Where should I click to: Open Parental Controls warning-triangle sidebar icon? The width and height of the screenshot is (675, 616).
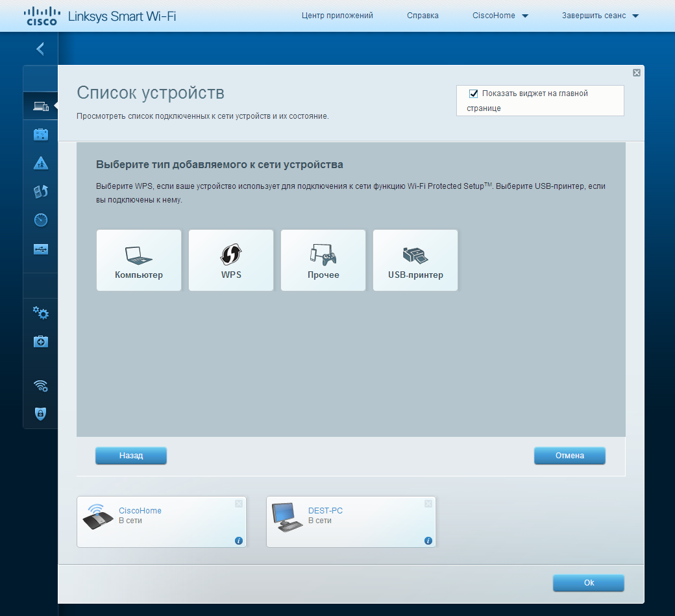41,163
